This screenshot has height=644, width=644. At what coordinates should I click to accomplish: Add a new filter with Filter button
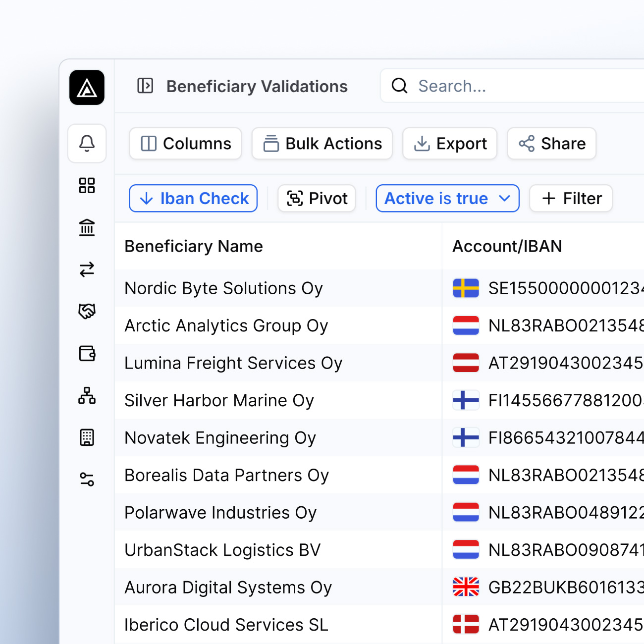(571, 199)
